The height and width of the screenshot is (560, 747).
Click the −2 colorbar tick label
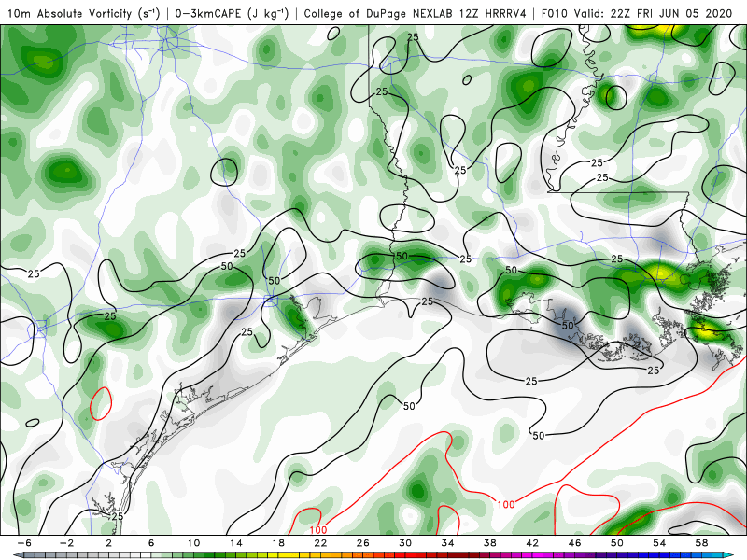[x=67, y=543]
